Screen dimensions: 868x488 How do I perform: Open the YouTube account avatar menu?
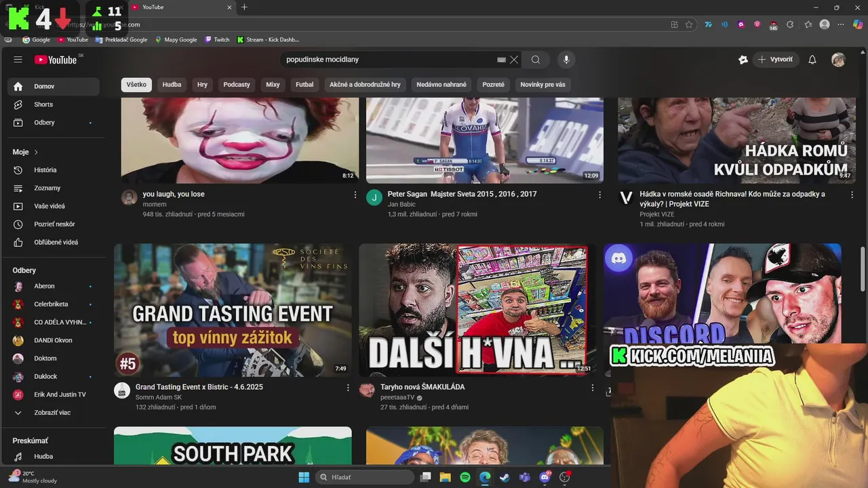click(x=839, y=60)
